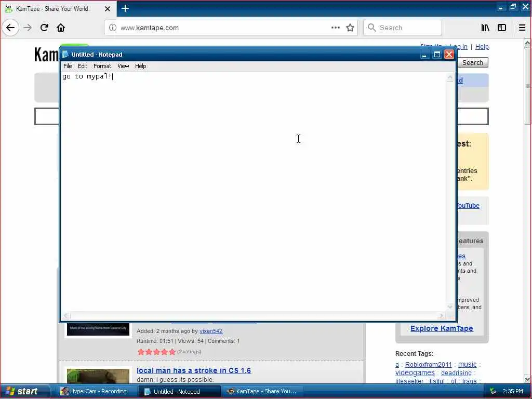Close the Untitled - Notepad window
The width and height of the screenshot is (532, 399).
[x=449, y=54]
